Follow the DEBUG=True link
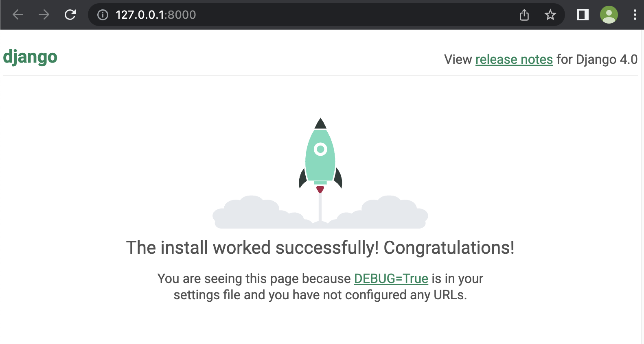The image size is (644, 344). tap(391, 279)
